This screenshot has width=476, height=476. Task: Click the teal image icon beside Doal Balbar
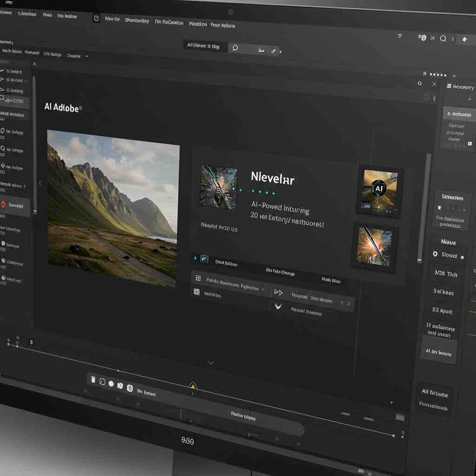(204, 259)
